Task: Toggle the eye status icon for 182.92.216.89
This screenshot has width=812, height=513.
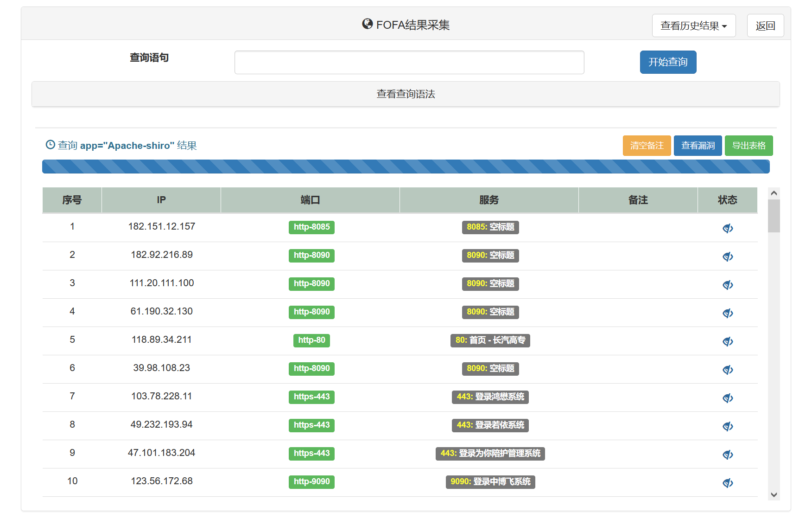Action: pos(728,256)
